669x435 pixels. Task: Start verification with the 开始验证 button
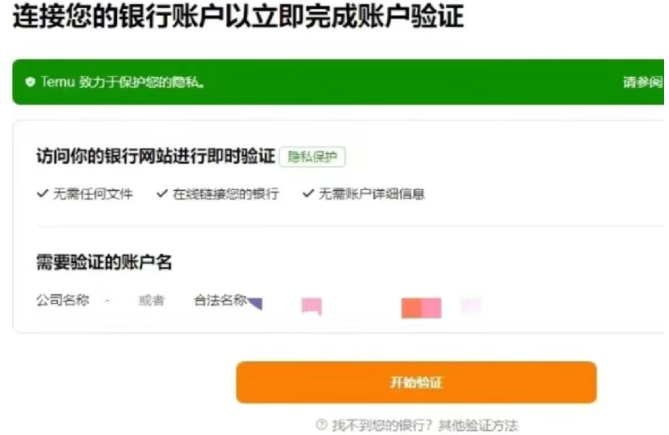tap(416, 382)
